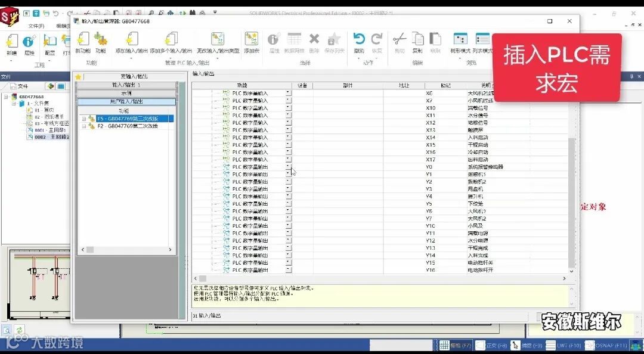Open function dropdown on Y16 row

coord(289,270)
